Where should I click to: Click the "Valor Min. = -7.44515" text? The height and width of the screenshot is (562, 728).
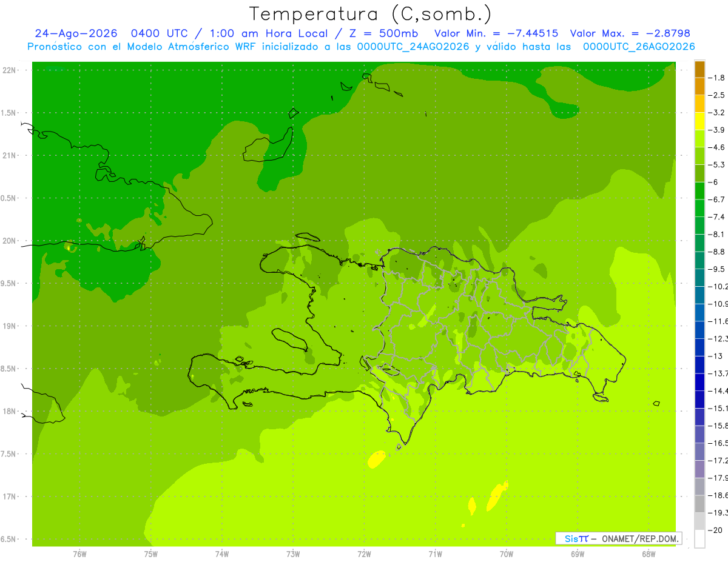click(496, 34)
